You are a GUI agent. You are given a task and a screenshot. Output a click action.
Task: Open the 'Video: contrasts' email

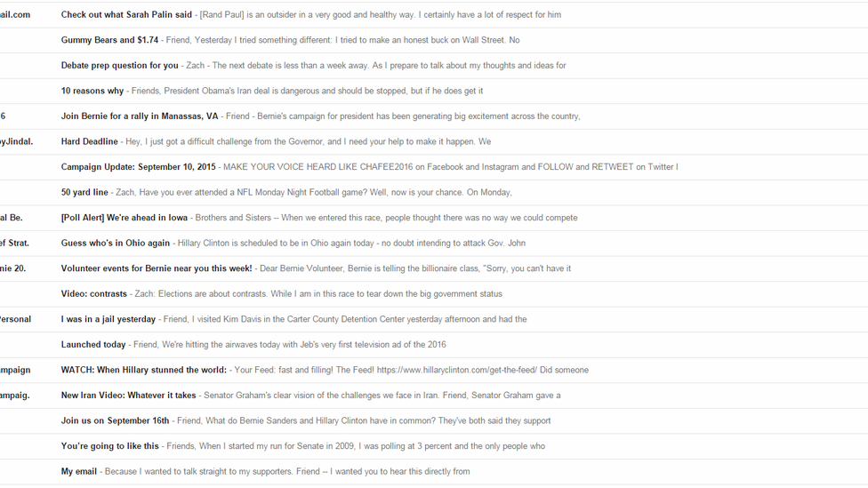pyautogui.click(x=434, y=294)
